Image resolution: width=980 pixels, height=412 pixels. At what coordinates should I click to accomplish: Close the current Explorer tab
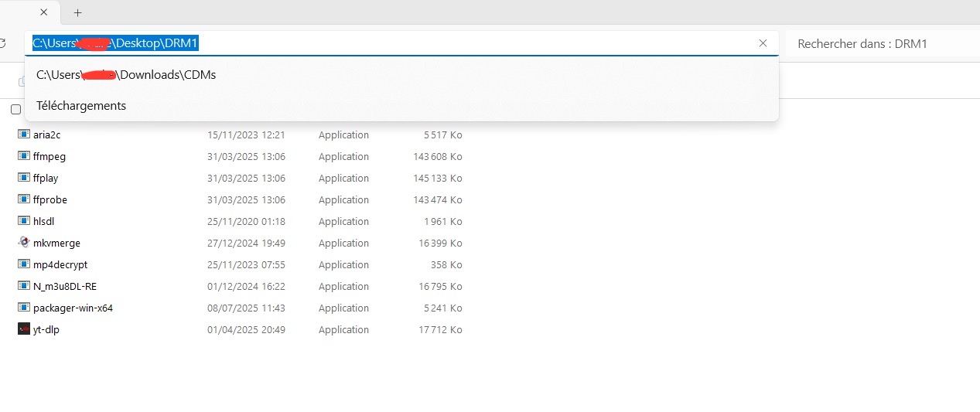(43, 12)
